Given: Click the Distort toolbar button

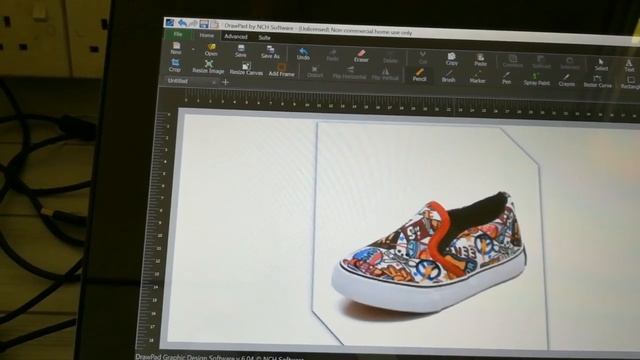Looking at the screenshot, I should [x=315, y=71].
